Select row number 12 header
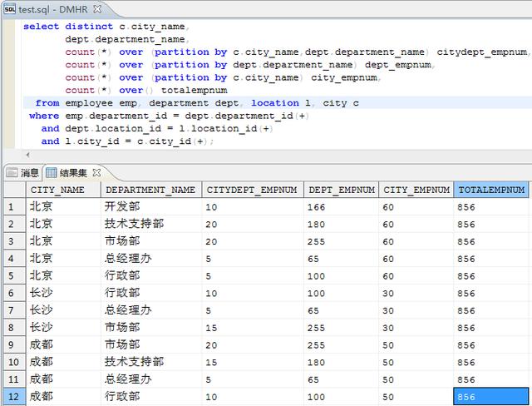The image size is (532, 406). (14, 397)
